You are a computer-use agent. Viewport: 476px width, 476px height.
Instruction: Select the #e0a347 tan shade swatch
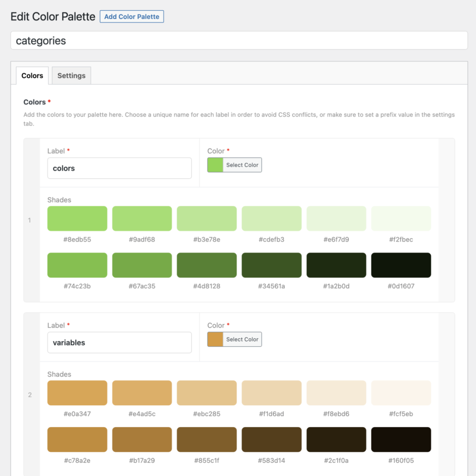tap(77, 393)
